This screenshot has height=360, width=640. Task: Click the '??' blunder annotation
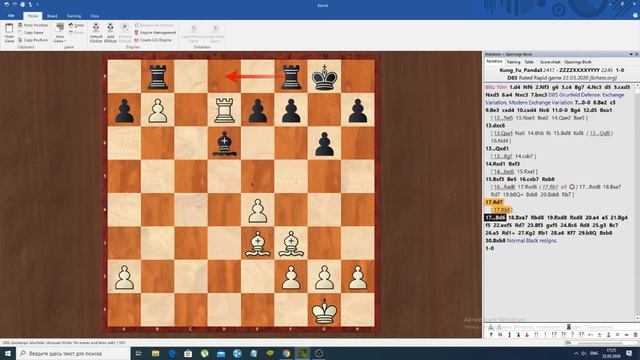point(581,335)
